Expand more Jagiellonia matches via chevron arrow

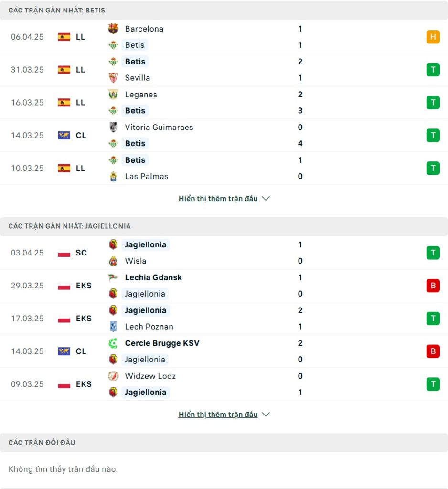tap(266, 415)
